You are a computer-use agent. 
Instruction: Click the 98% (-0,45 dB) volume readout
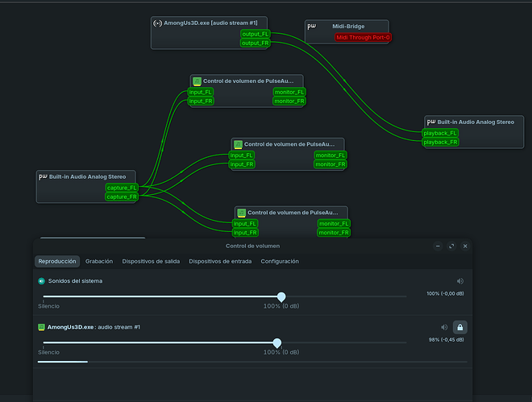tap(447, 340)
